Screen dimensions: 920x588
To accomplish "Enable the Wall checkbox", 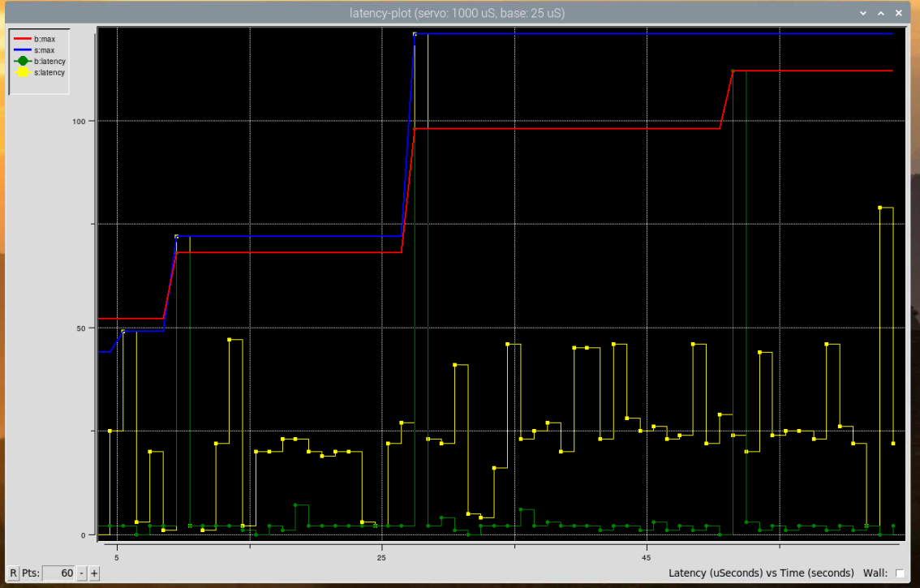I will pyautogui.click(x=900, y=573).
